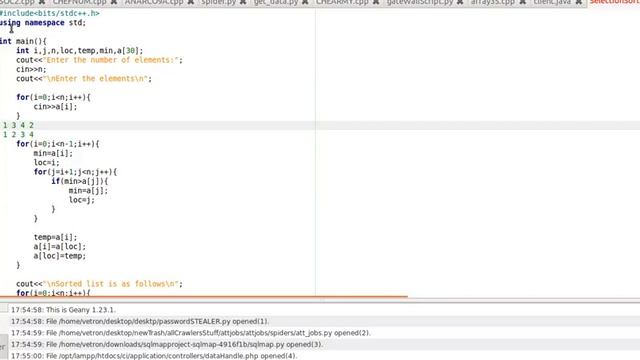Click the '1 2 3 4' line
Screen dimensions: 640x360
pyautogui.click(x=18, y=135)
